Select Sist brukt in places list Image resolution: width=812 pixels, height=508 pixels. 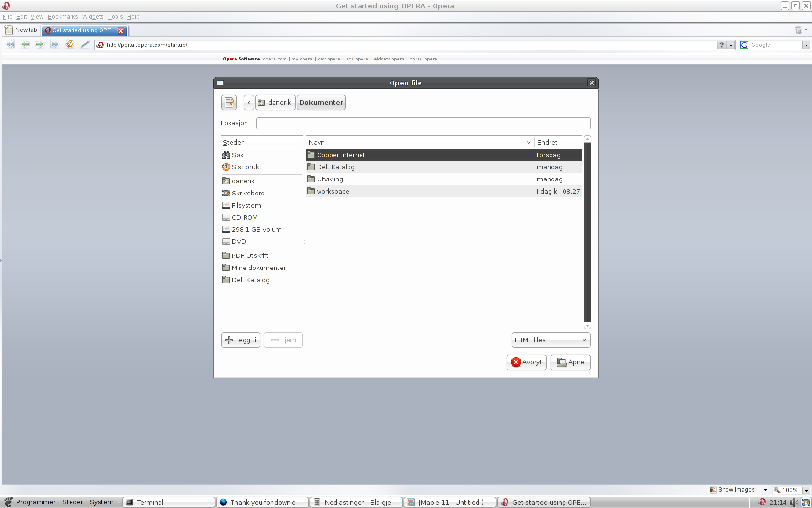pos(261,167)
